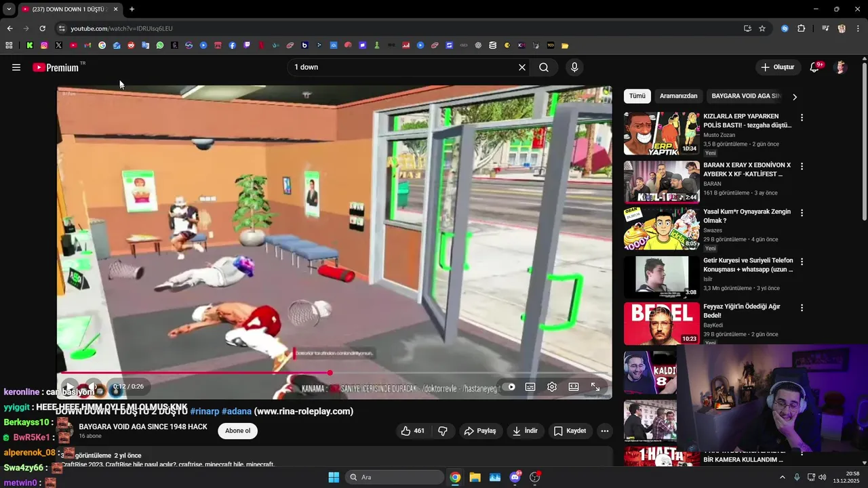Show hidden tray icons chevron
The height and width of the screenshot is (488, 868).
[x=782, y=477]
